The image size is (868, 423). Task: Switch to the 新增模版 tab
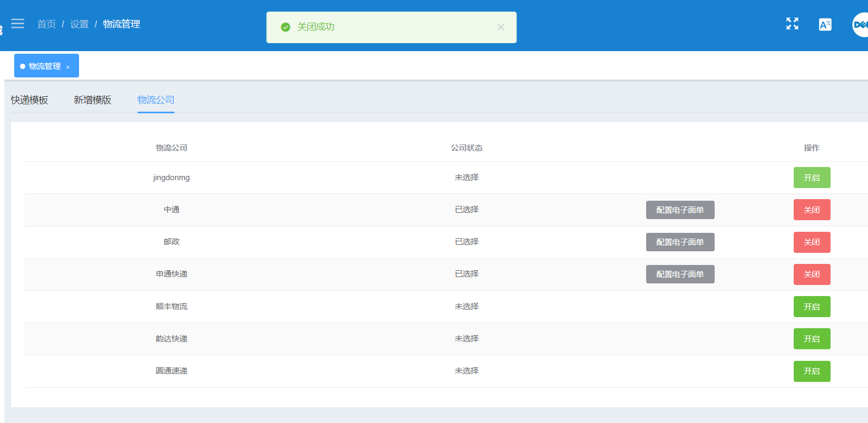coord(93,100)
